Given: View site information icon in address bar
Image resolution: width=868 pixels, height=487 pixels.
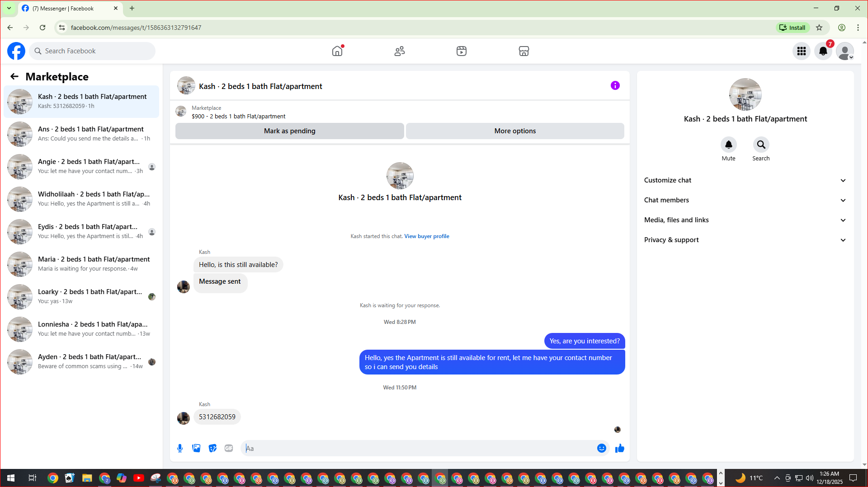Looking at the screenshot, I should (x=62, y=28).
